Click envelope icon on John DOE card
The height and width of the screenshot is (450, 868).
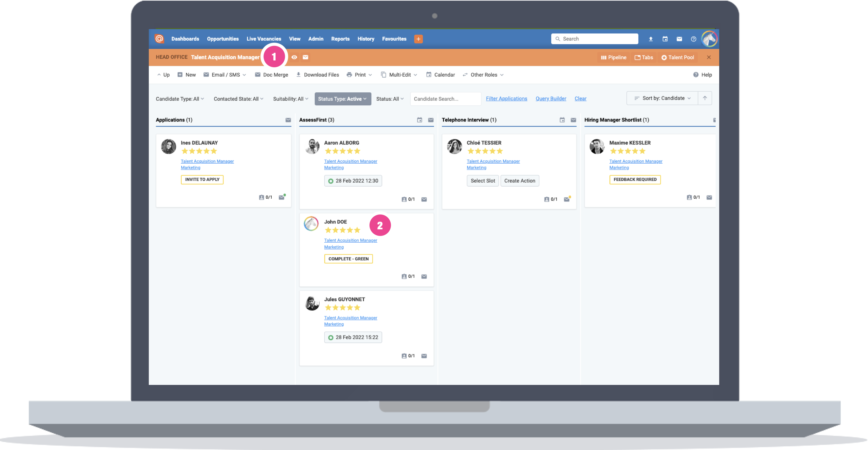point(424,276)
